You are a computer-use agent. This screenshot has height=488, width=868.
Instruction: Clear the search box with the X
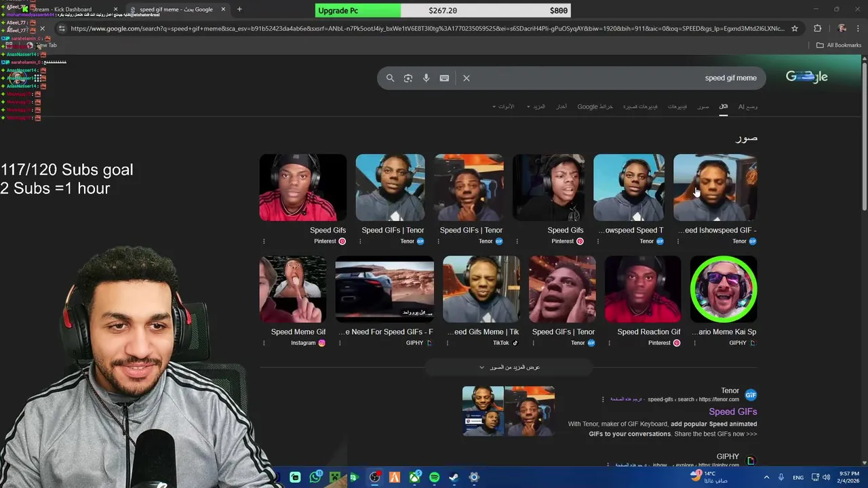(467, 78)
